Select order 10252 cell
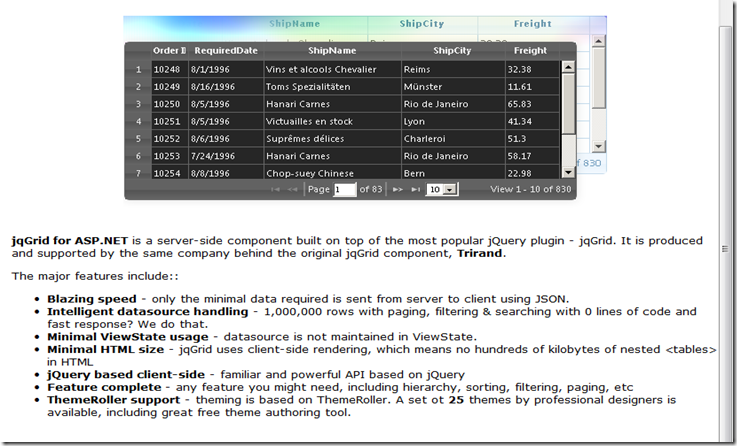Screen dimensions: 737x446 click(170, 139)
